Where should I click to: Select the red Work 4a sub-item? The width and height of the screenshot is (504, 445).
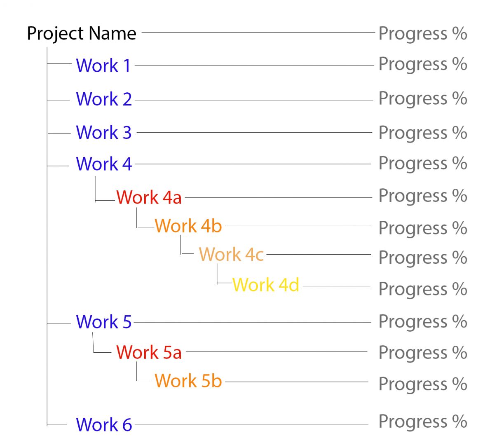(x=149, y=197)
